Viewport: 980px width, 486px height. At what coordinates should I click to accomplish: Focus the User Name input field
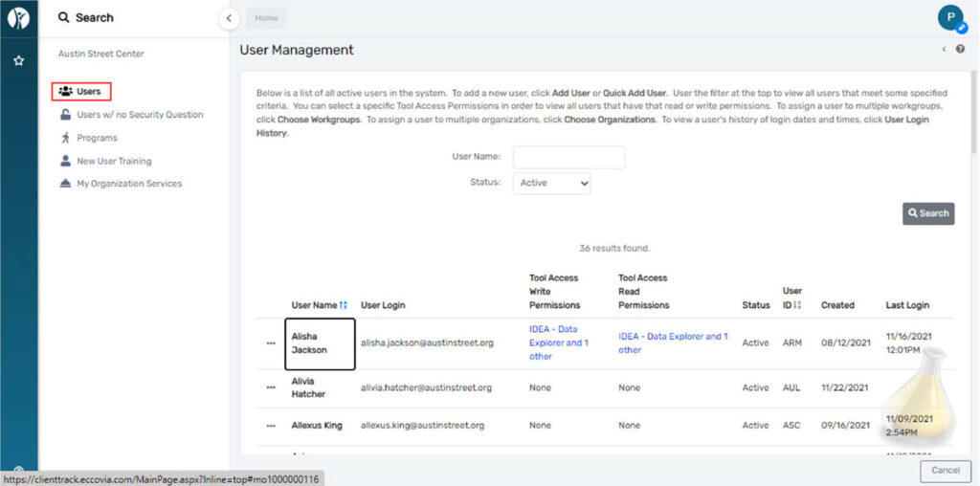[x=568, y=157]
